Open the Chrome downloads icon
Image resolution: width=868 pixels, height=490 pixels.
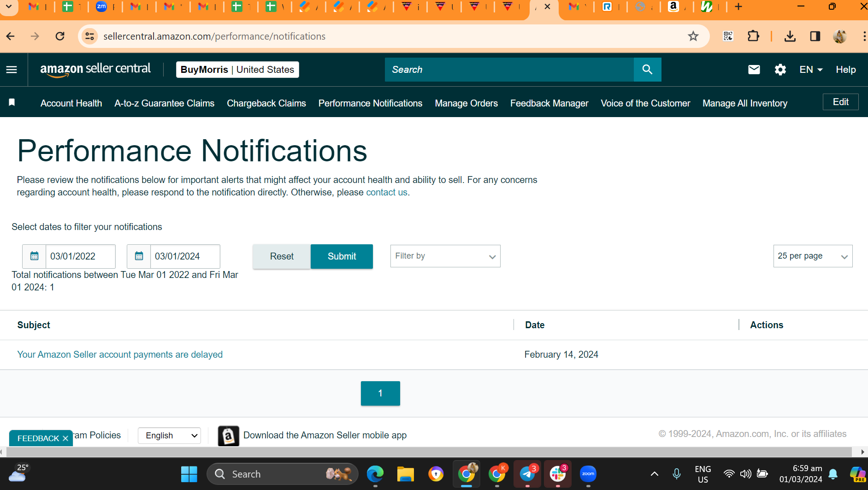coord(790,36)
